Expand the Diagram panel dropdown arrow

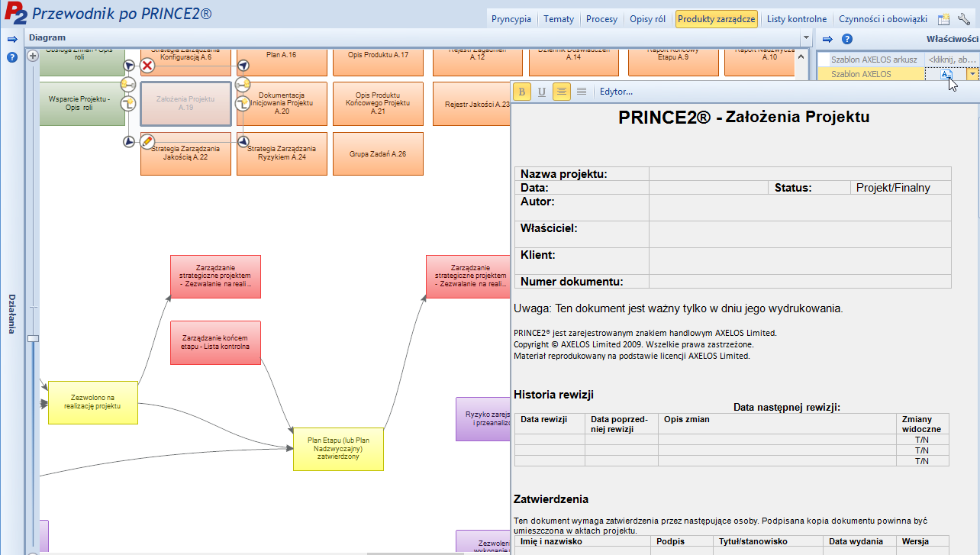[x=806, y=38]
